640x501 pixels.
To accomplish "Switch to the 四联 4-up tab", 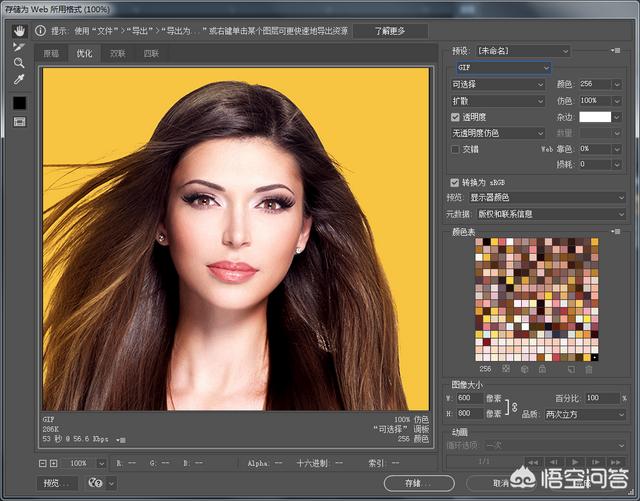I will click(x=150, y=53).
